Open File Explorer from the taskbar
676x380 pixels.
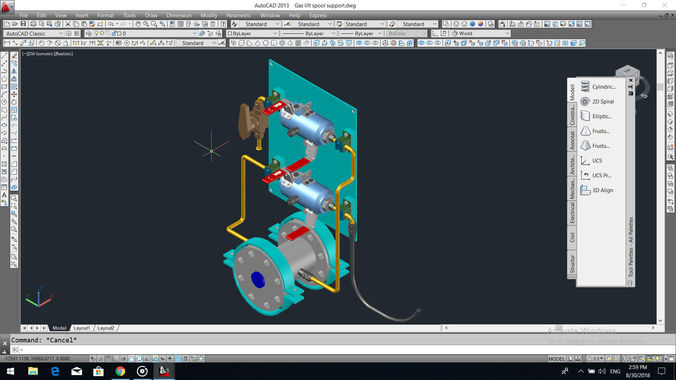coord(33,371)
